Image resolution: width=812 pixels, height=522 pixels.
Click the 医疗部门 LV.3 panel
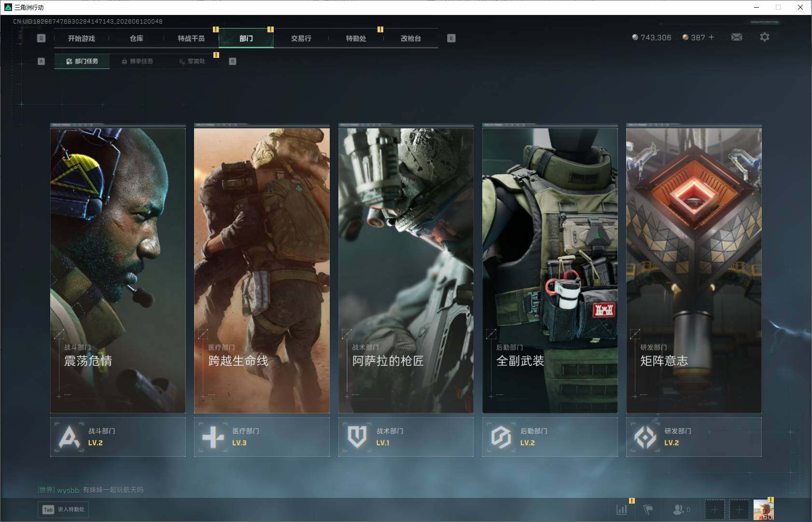262,437
